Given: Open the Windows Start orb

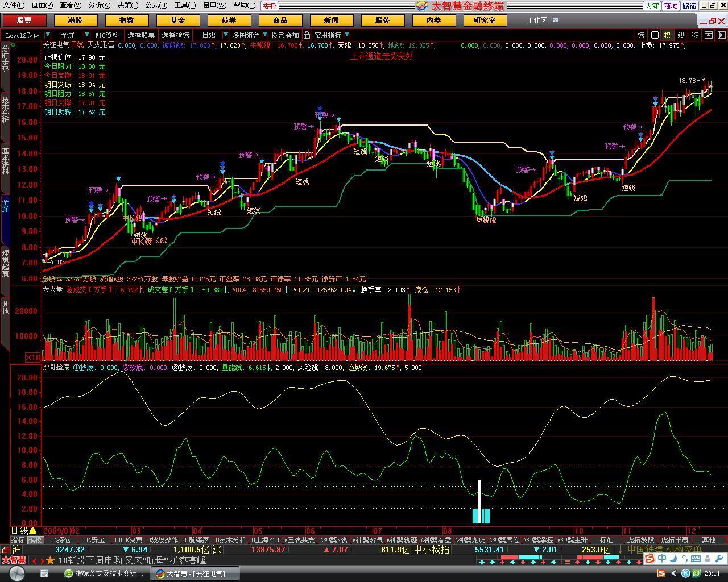Looking at the screenshot, I should pos(16,573).
